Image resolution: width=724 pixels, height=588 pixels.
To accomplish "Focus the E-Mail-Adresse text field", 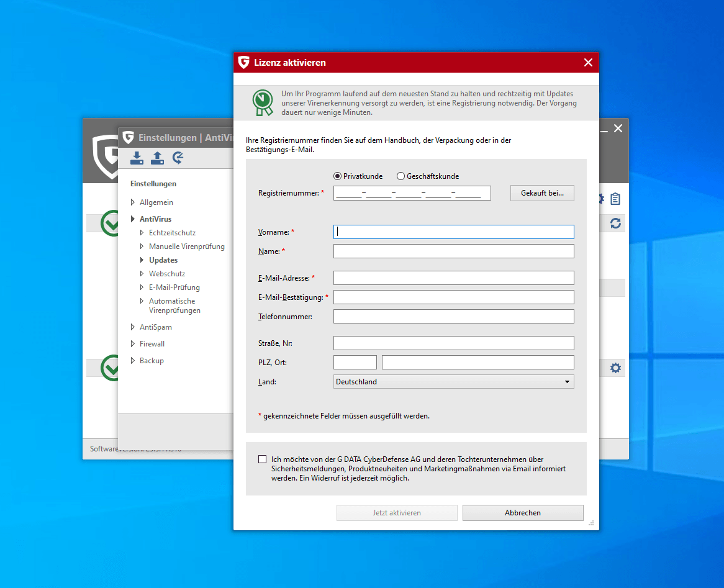I will pyautogui.click(x=453, y=278).
